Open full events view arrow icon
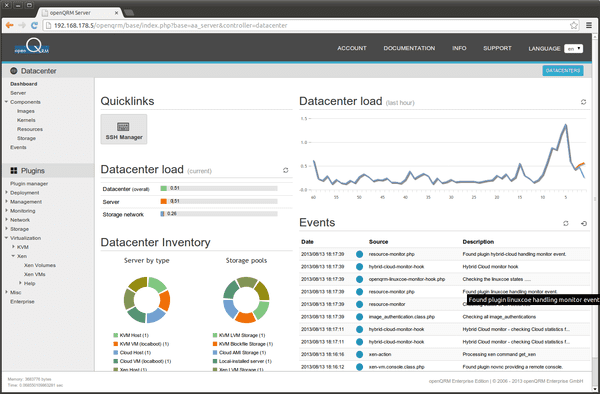 (x=584, y=223)
